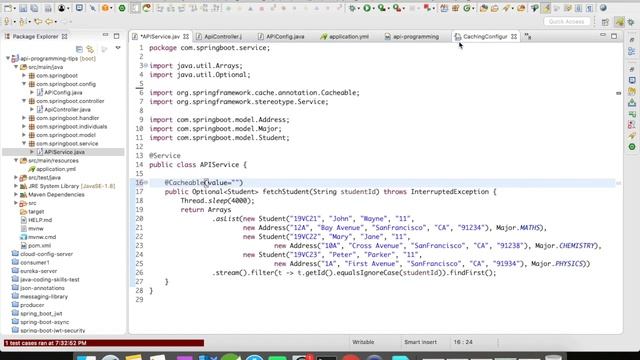Click the gear perspective icon near Quick Access

pos(631,22)
